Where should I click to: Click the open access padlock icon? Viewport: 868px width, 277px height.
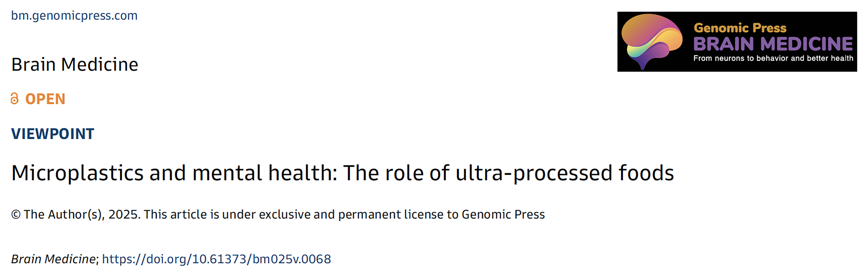click(x=14, y=99)
